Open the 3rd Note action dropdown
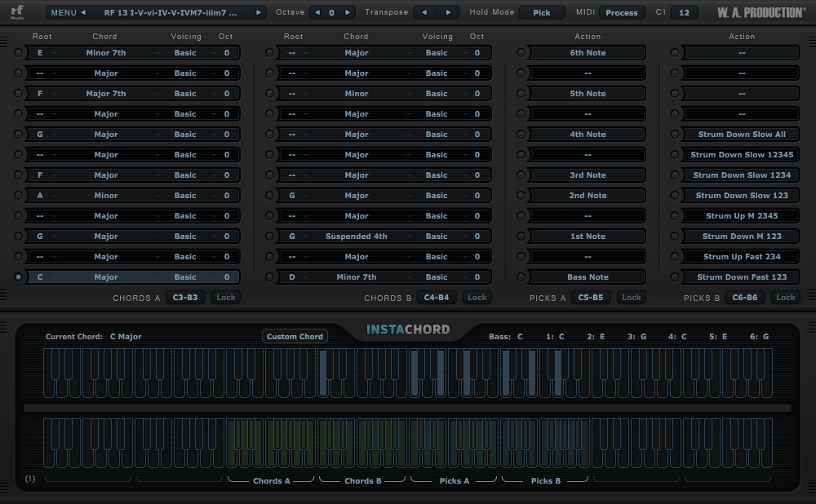 [x=588, y=175]
